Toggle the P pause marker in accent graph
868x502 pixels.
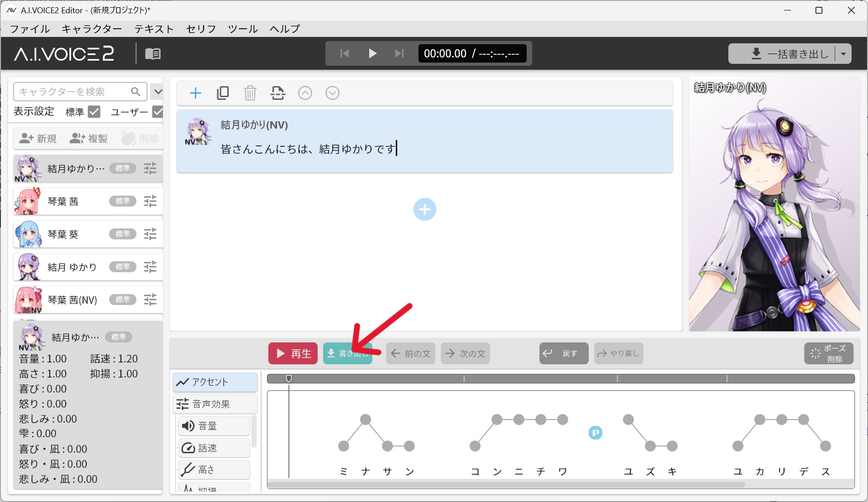coord(595,432)
